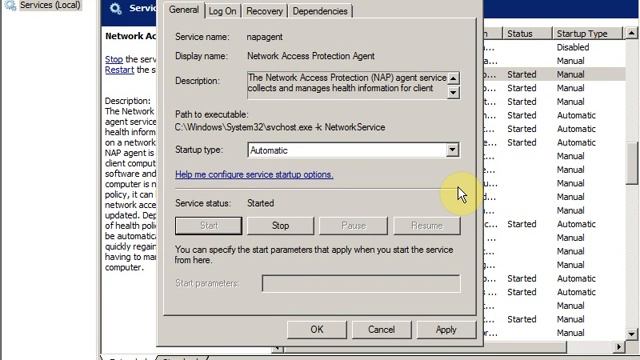The width and height of the screenshot is (640, 360).
Task: Click the Network Access Protection Agent display name
Action: click(311, 56)
